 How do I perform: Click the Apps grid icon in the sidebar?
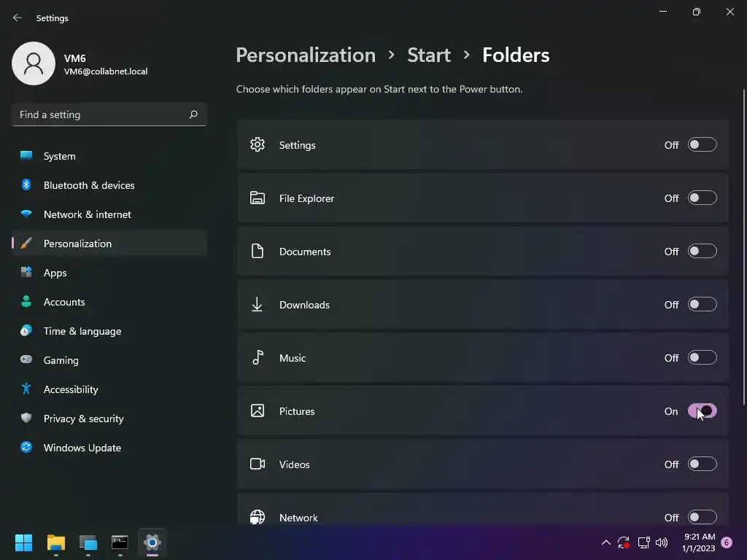click(x=26, y=273)
